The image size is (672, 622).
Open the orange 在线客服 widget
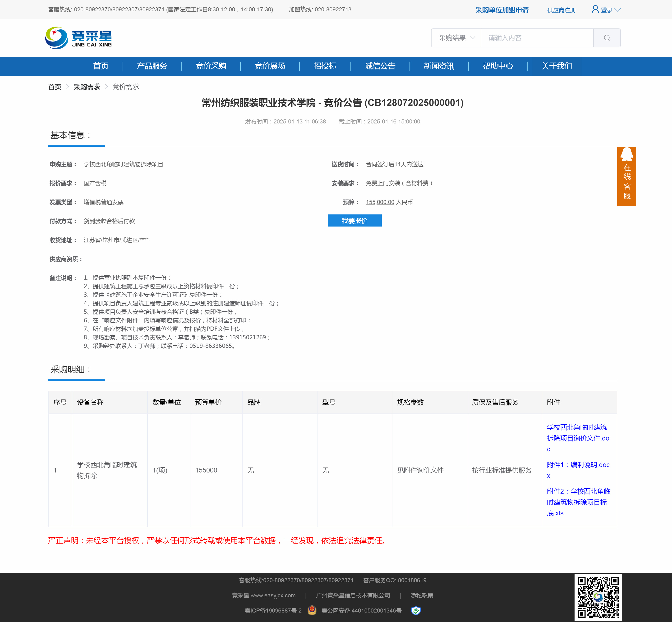click(626, 176)
